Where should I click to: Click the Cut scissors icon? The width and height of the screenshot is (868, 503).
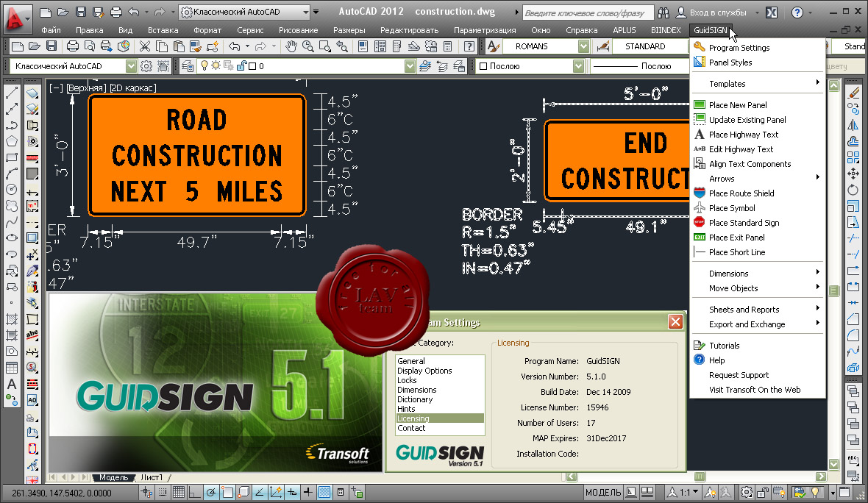[145, 46]
